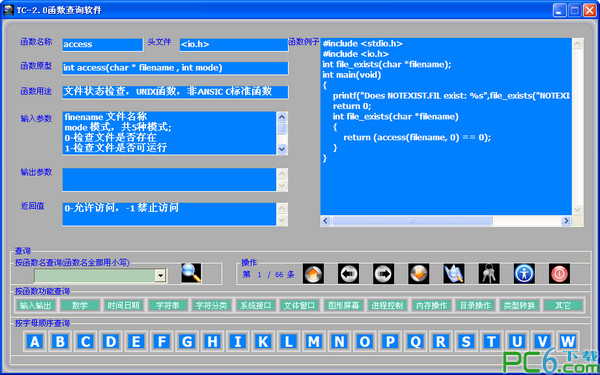Screen dimensions: 600x375
Task: Click the red exit power icon
Action: (559, 274)
